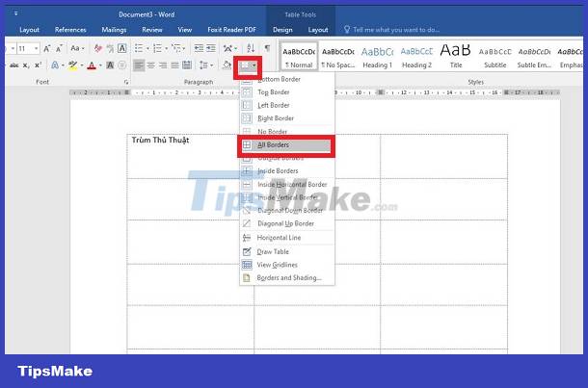
Task: Open the Layout ribbon tab left of References
Action: (29, 30)
